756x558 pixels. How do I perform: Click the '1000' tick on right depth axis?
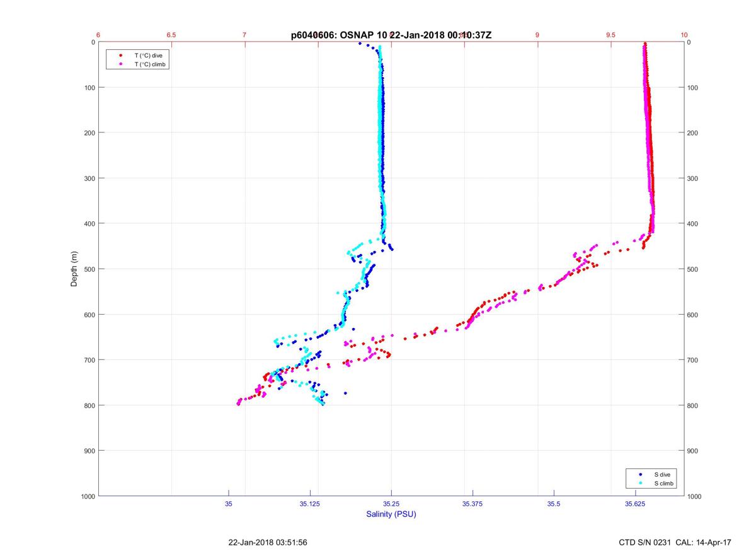click(696, 497)
